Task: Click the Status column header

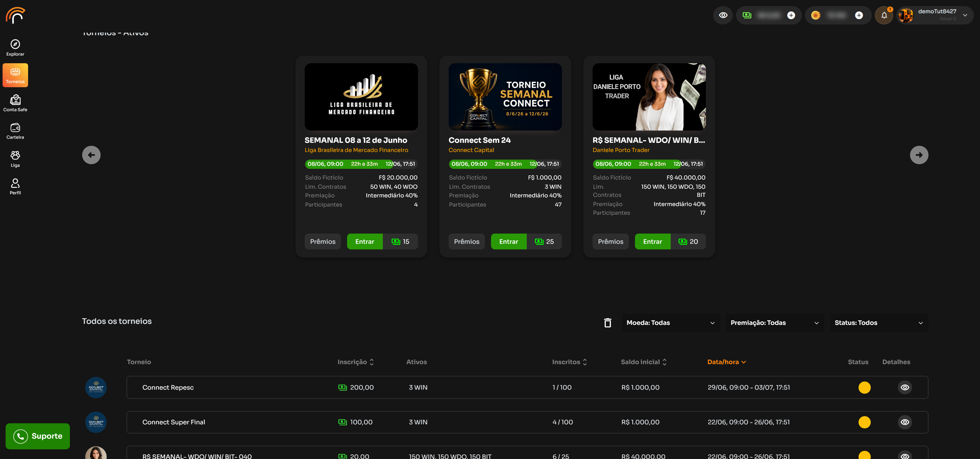Action: (858, 362)
